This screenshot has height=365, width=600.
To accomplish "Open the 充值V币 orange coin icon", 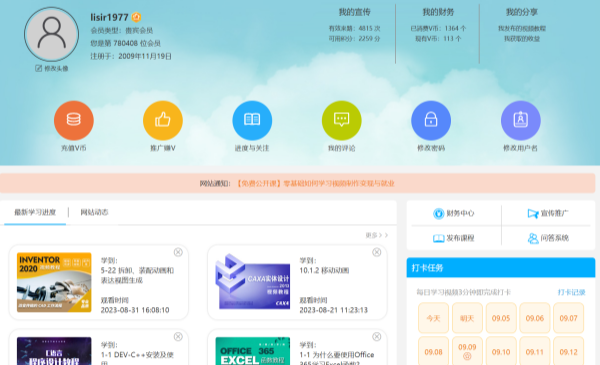I will (x=73, y=120).
